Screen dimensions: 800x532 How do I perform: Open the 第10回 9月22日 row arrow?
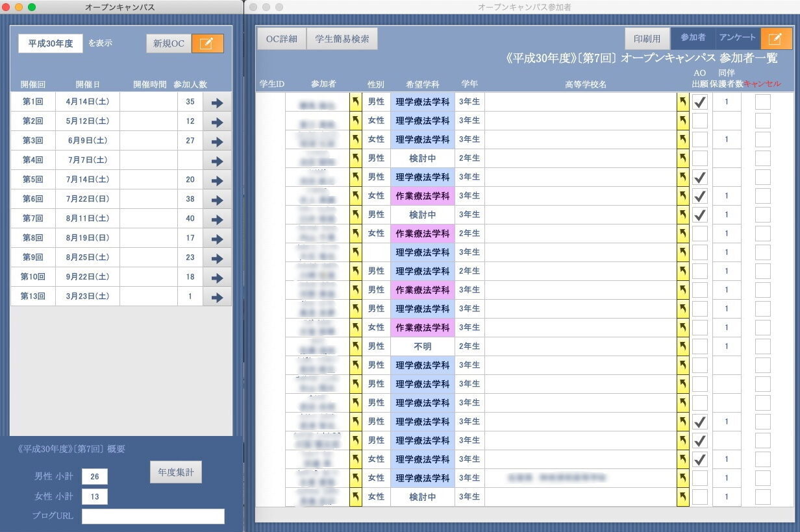click(217, 278)
